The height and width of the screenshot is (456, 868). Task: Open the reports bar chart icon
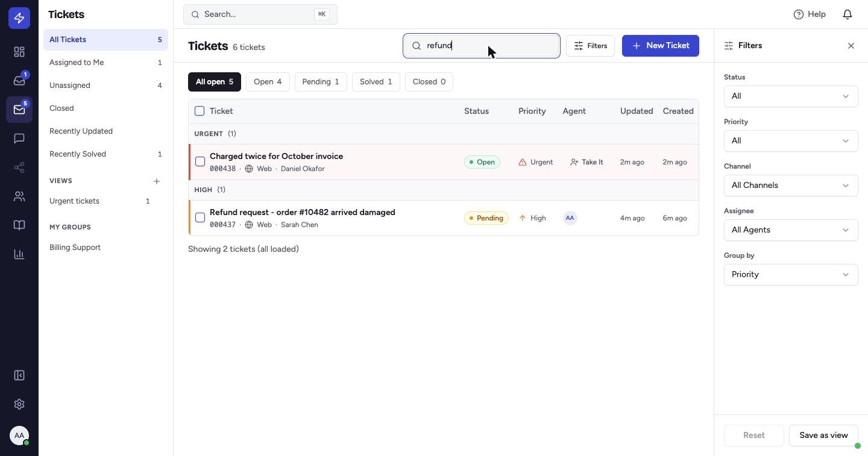pyautogui.click(x=19, y=254)
